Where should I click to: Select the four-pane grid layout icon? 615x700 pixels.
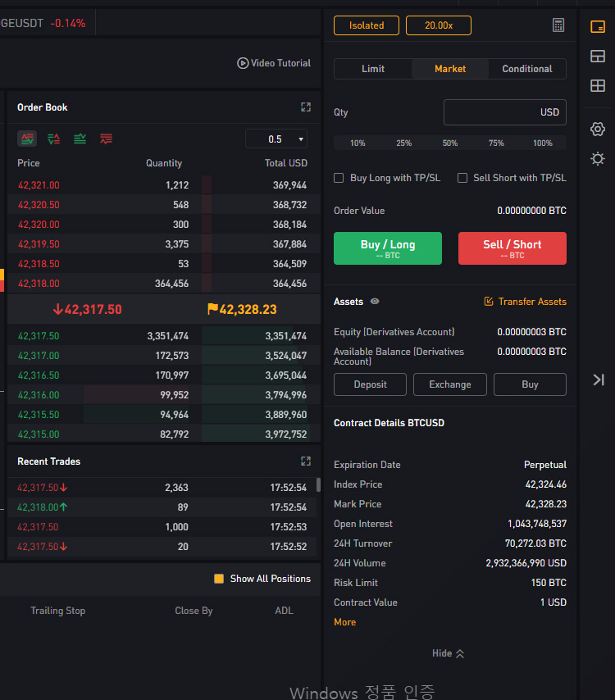598,86
